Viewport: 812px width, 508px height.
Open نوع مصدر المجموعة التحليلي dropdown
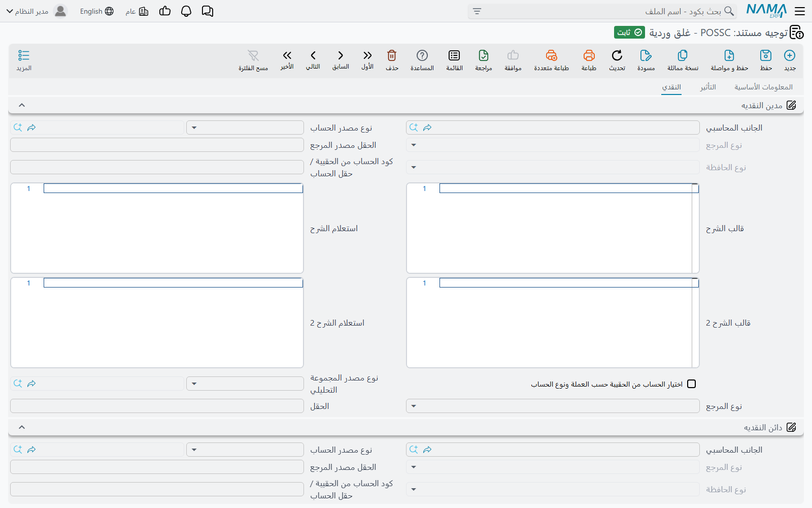point(245,384)
